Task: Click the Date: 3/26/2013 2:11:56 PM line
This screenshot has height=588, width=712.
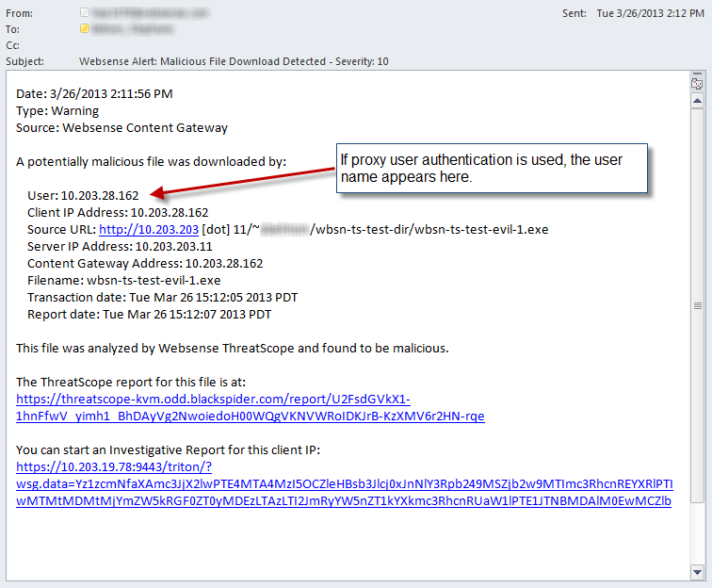Action: [94, 94]
